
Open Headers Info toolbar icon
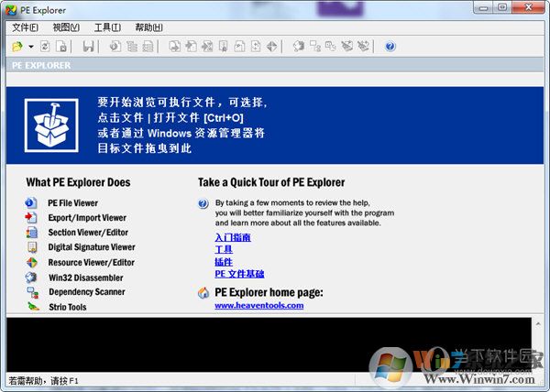click(x=115, y=46)
